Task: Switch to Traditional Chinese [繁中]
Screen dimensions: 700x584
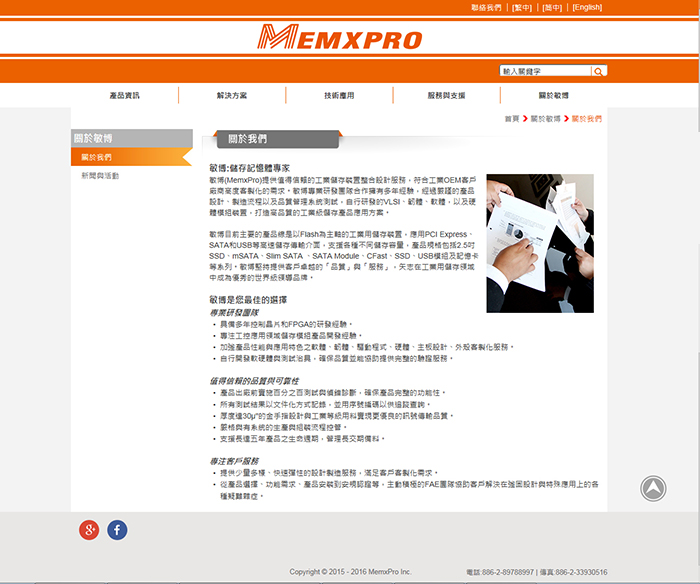Action: pyautogui.click(x=522, y=8)
